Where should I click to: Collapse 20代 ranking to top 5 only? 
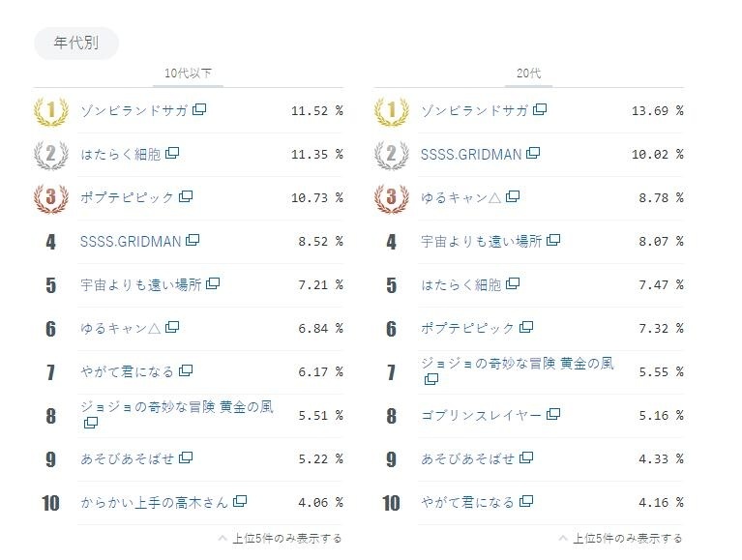[x=621, y=538]
